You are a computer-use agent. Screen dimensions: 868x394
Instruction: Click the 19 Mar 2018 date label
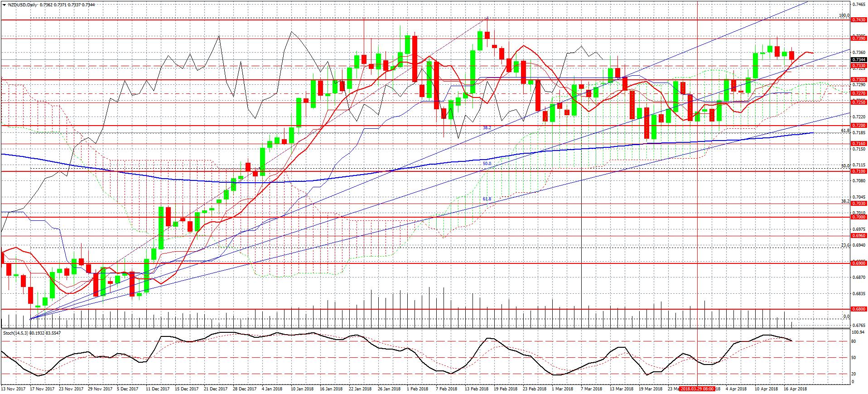[650, 389]
